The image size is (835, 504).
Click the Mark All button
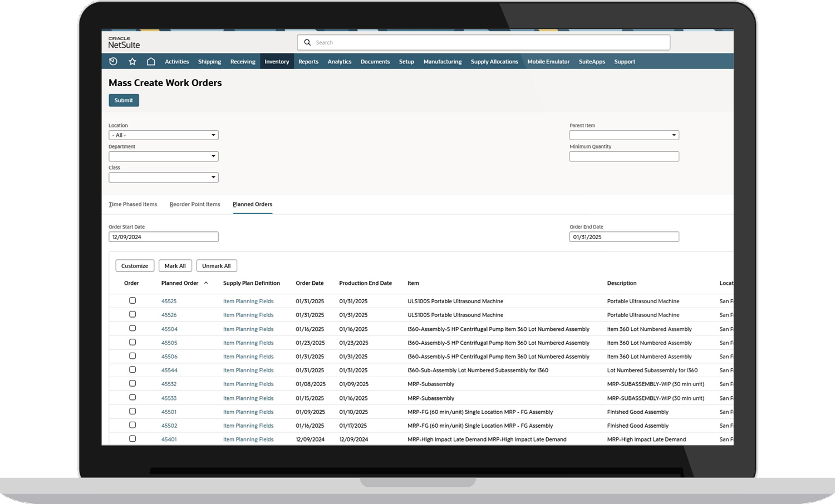click(x=175, y=266)
